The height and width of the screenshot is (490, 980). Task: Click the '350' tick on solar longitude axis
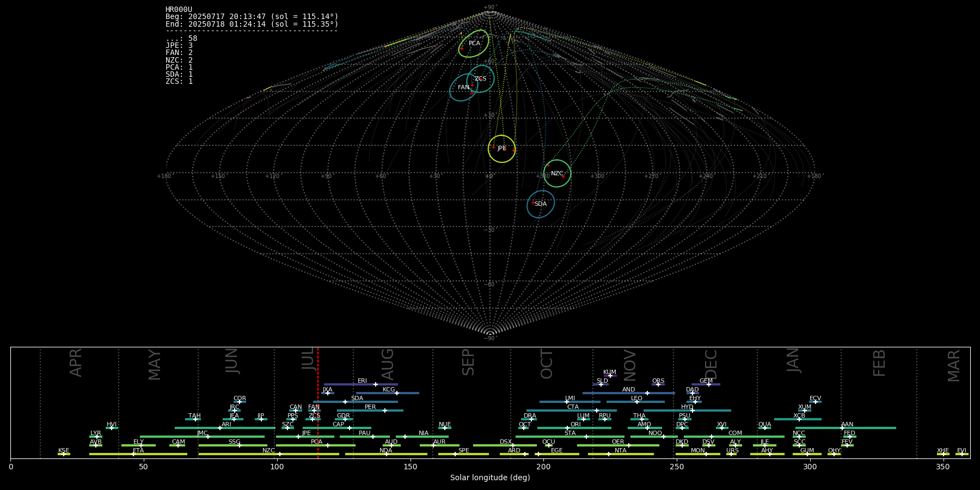click(943, 467)
